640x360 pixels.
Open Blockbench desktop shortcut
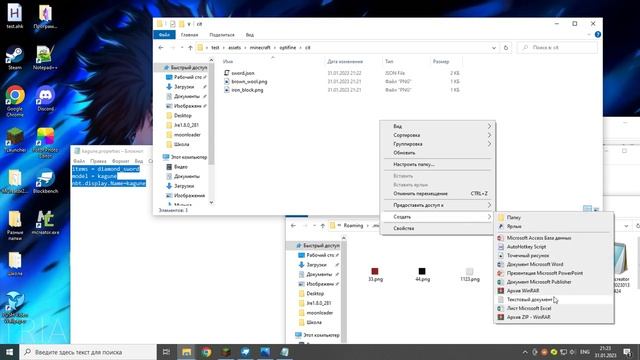coord(45,182)
